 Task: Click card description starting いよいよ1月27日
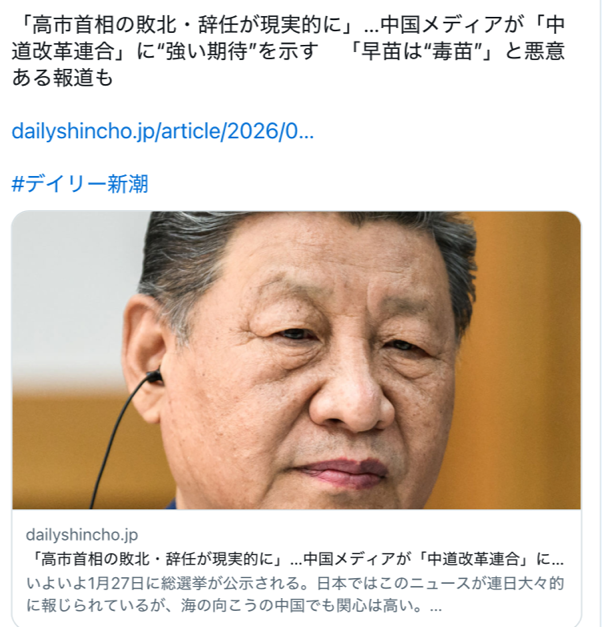(x=295, y=583)
